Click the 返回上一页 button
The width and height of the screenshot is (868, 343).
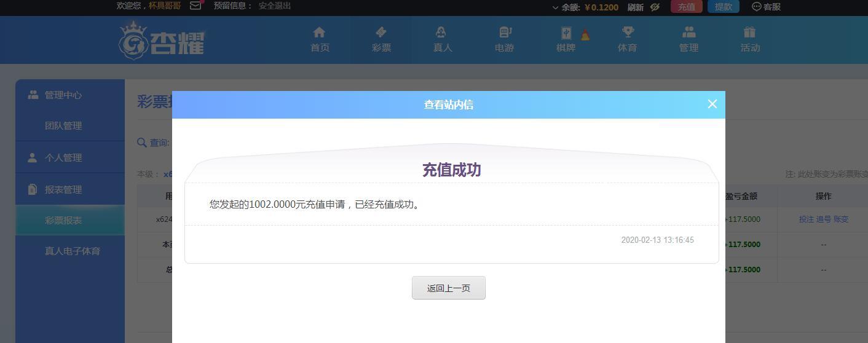point(448,288)
